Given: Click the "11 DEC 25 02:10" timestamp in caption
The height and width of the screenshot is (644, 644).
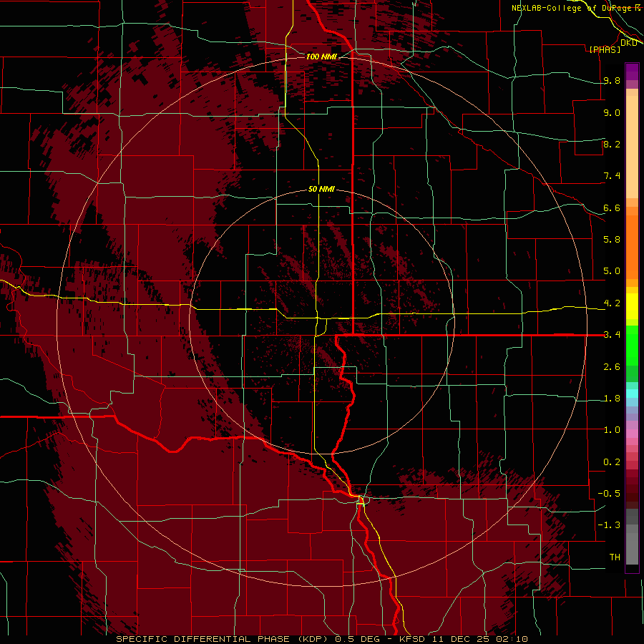Looking at the screenshot, I should tap(479, 639).
